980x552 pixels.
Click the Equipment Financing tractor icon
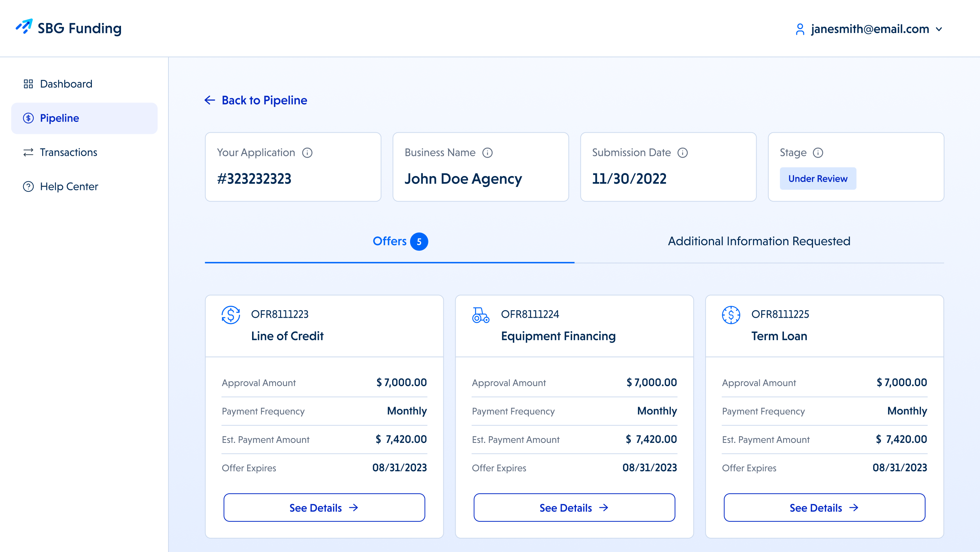point(481,315)
